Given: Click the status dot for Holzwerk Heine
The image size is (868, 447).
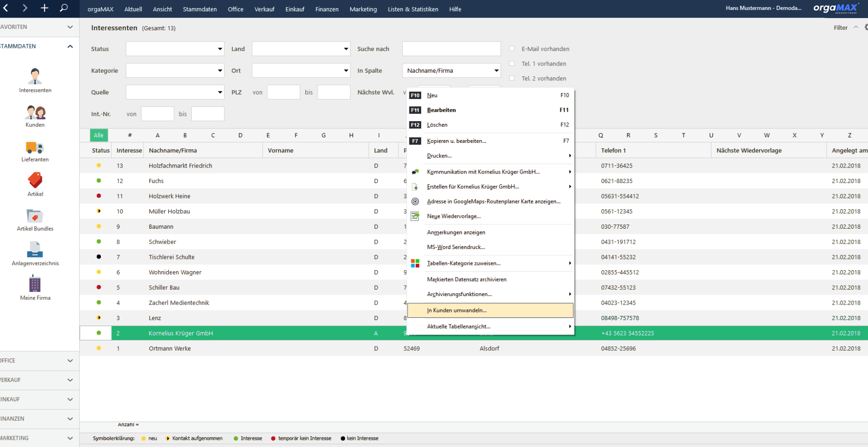Looking at the screenshot, I should pos(99,196).
